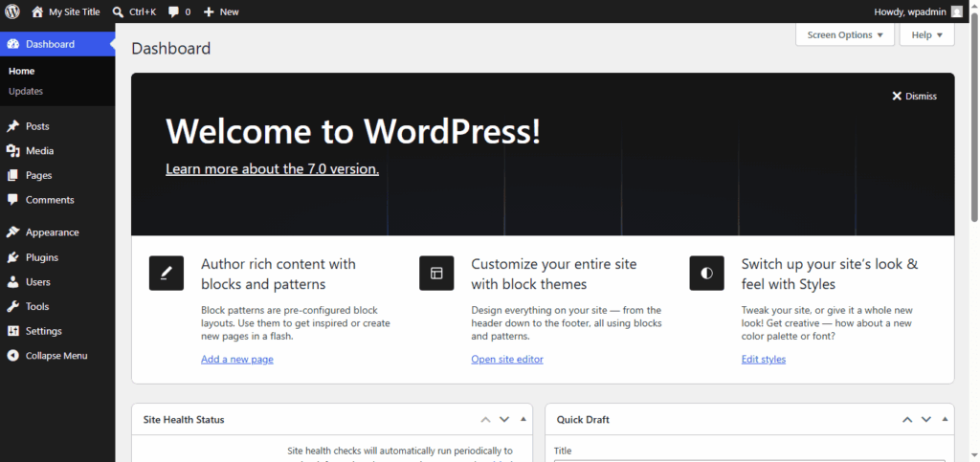Open the Help dropdown tab
This screenshot has height=462, width=980.
point(926,35)
